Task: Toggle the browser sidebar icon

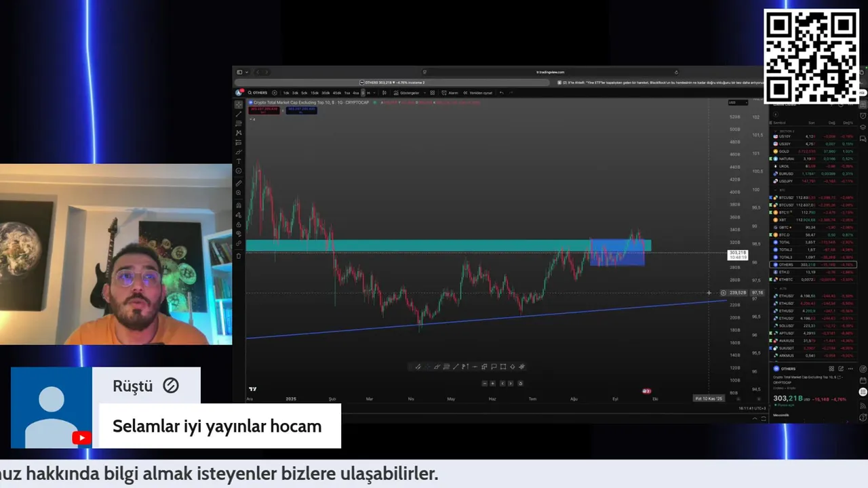Action: [x=239, y=72]
